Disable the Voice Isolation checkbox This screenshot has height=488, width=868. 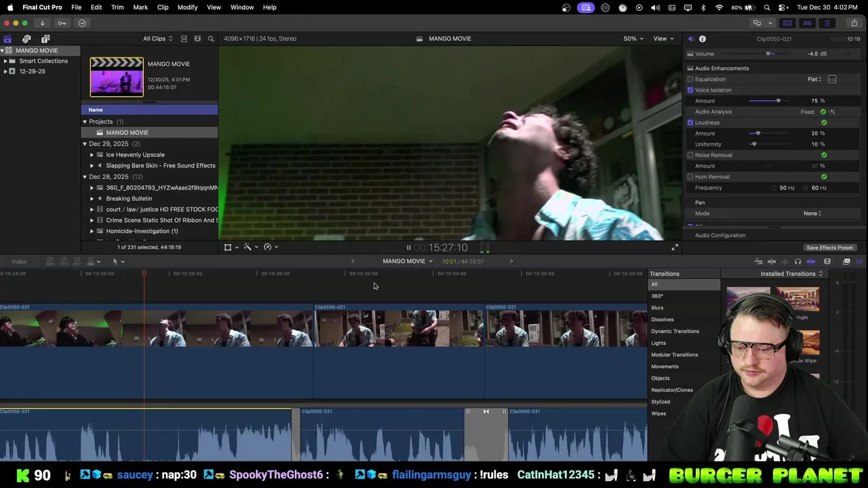coord(690,90)
